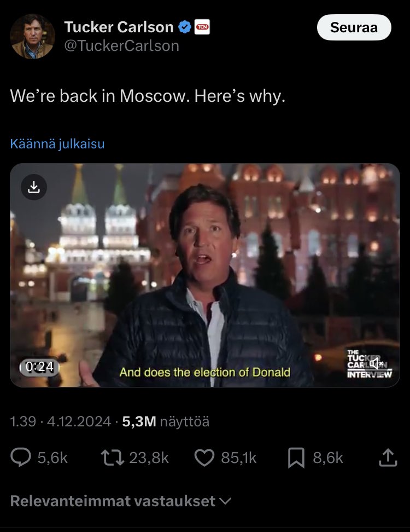Like the post with the heart icon
Image resolution: width=410 pixels, height=532 pixels.
click(204, 458)
